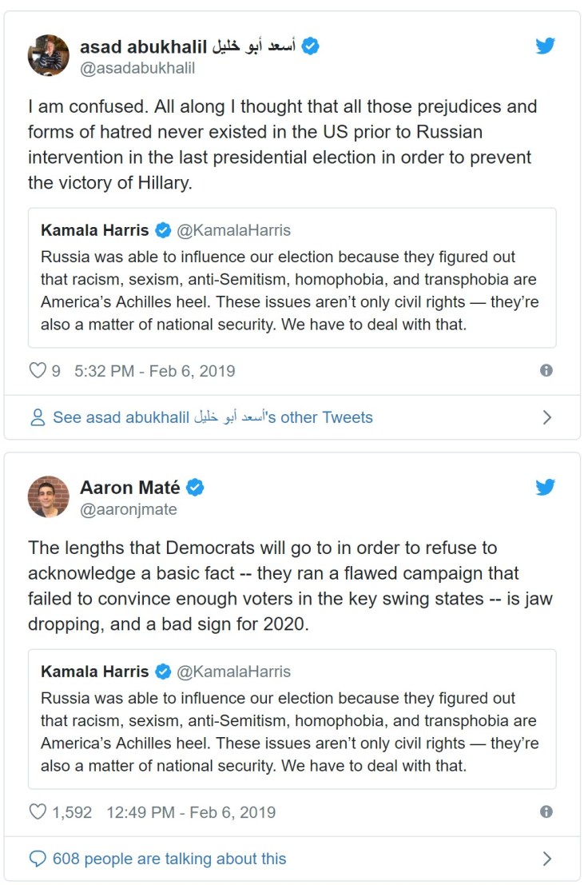
Task: Open timestamp 12:49 PM - Feb 6, 2019
Action: (190, 812)
